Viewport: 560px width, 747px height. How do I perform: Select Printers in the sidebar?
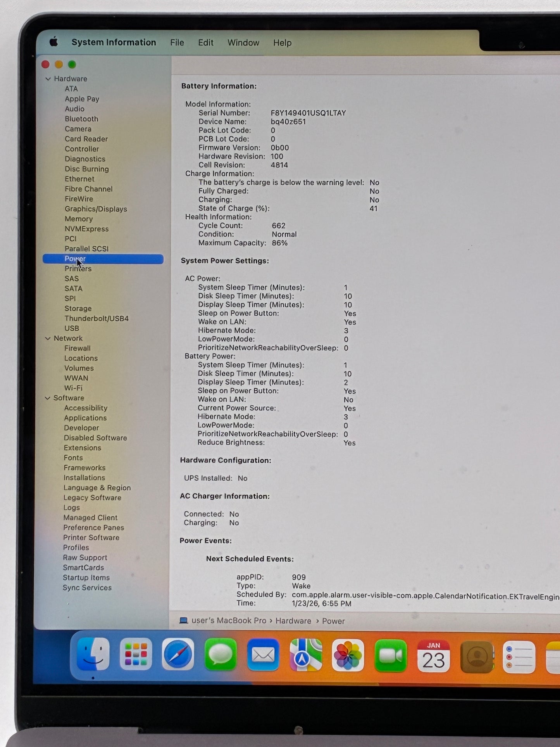pos(78,269)
